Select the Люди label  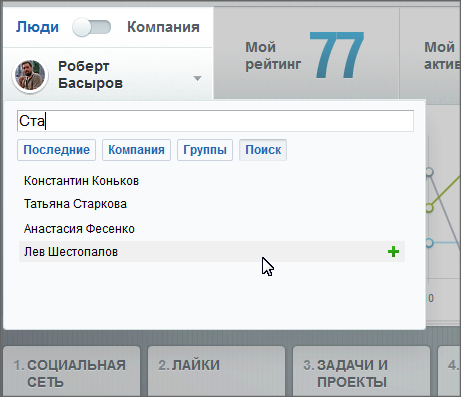pos(37,27)
